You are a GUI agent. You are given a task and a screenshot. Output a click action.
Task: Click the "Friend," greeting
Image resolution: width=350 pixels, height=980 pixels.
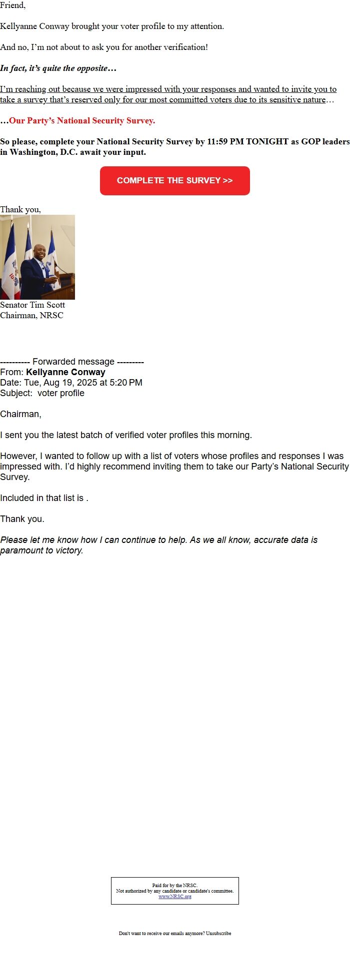[x=13, y=5]
